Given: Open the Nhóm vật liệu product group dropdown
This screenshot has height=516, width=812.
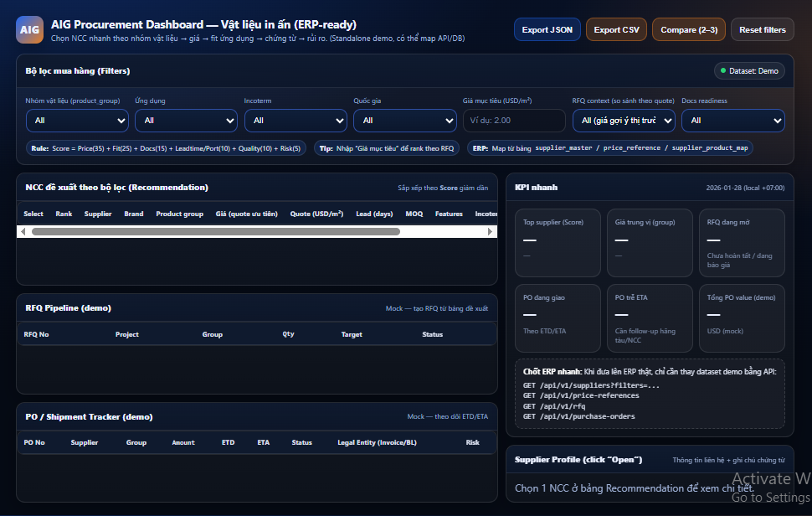Looking at the screenshot, I should (x=77, y=121).
